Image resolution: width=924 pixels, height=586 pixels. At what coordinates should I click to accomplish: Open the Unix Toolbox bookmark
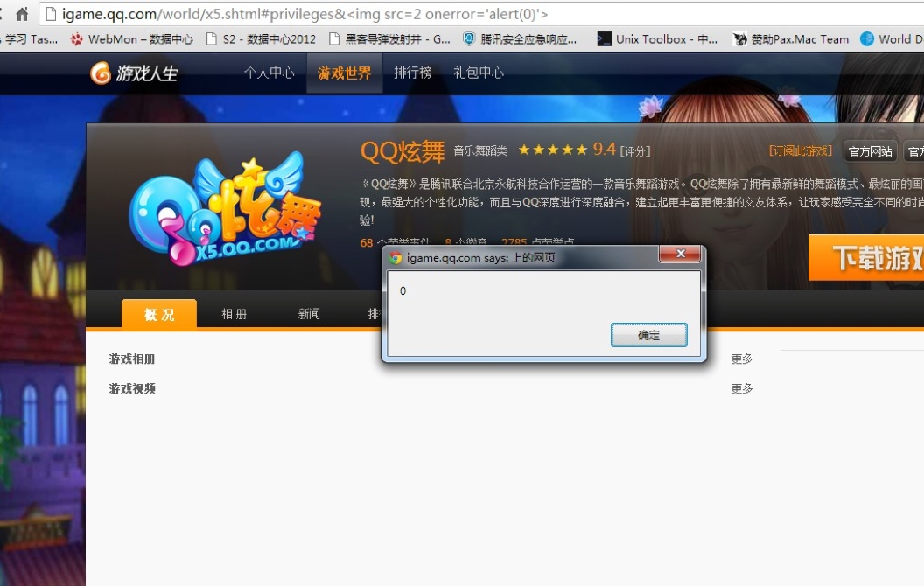656,39
